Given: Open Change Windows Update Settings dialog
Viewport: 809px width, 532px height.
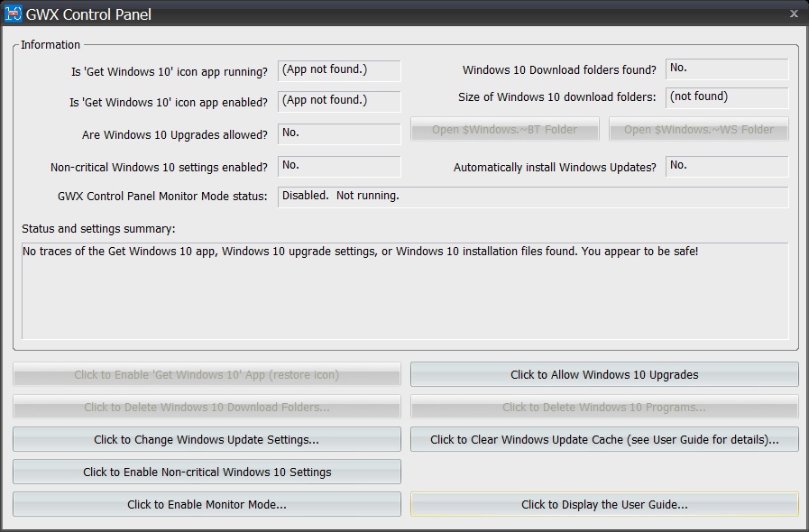Looking at the screenshot, I should click(207, 439).
